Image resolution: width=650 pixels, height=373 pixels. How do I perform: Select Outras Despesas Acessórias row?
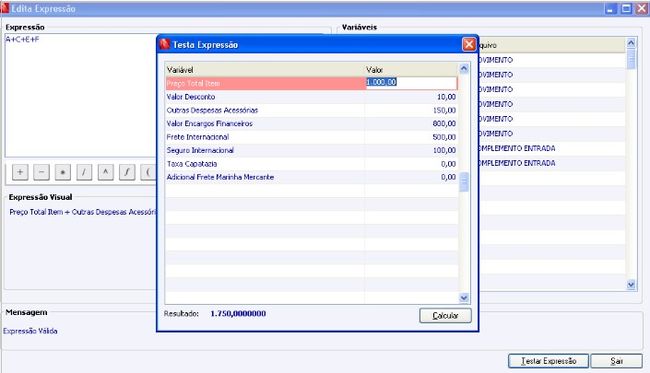(x=312, y=110)
